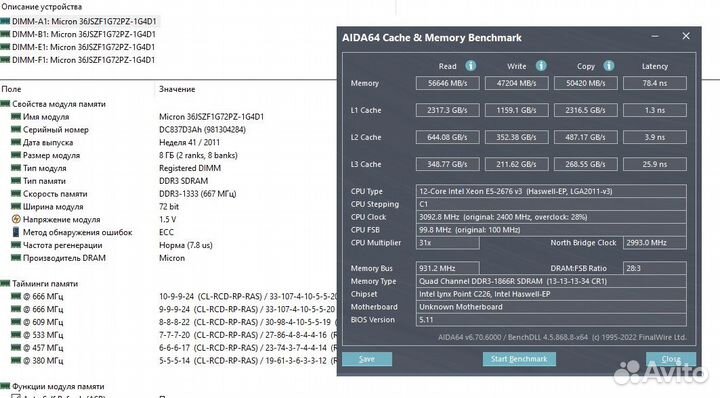The width and height of the screenshot is (720, 398).
Task: Click the North Bridge Clock value 2993.0 MHz
Action: coord(655,243)
